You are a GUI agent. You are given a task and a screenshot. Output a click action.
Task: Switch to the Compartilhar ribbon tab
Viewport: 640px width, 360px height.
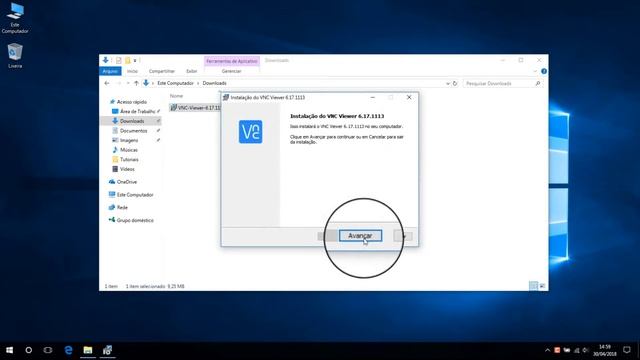(x=162, y=71)
